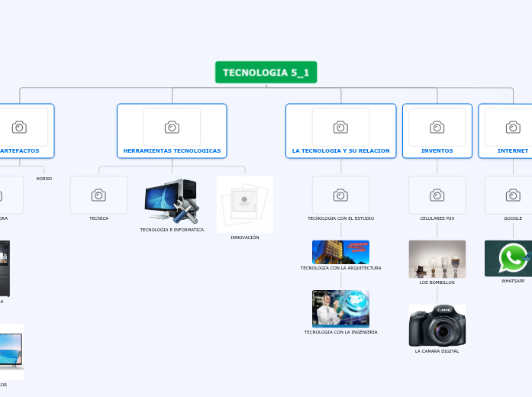
Task: Click the camera icon in HERRAMIENTAS TECNOLOGICAS node
Action: [172, 127]
